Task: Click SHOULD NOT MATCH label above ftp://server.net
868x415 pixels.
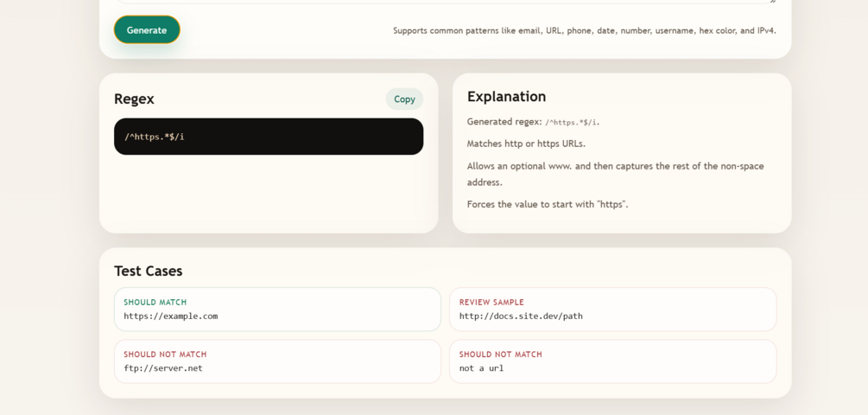Action: click(165, 354)
